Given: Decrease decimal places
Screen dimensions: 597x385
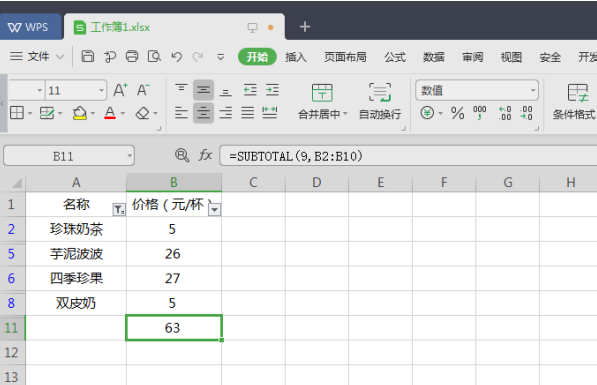Looking at the screenshot, I should (x=527, y=113).
